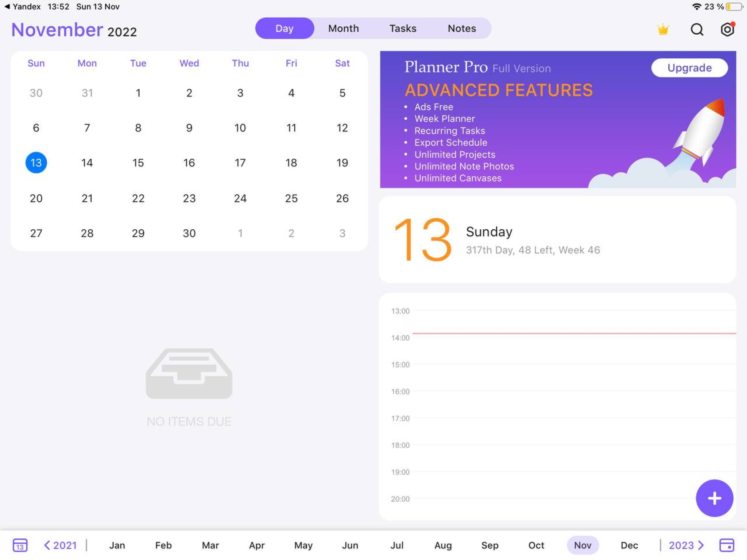Screen dimensions: 747x560
Task: Tap the purple plus button to add event
Action: (x=714, y=498)
